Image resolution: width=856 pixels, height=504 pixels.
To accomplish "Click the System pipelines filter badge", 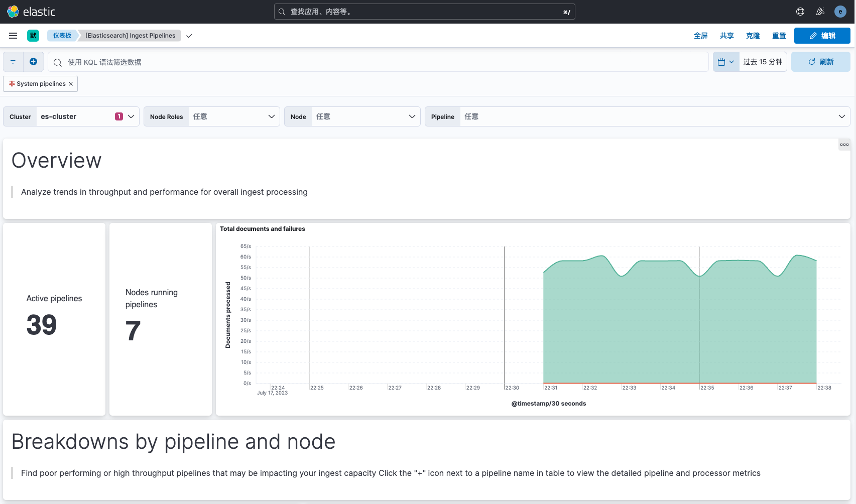I will 41,84.
